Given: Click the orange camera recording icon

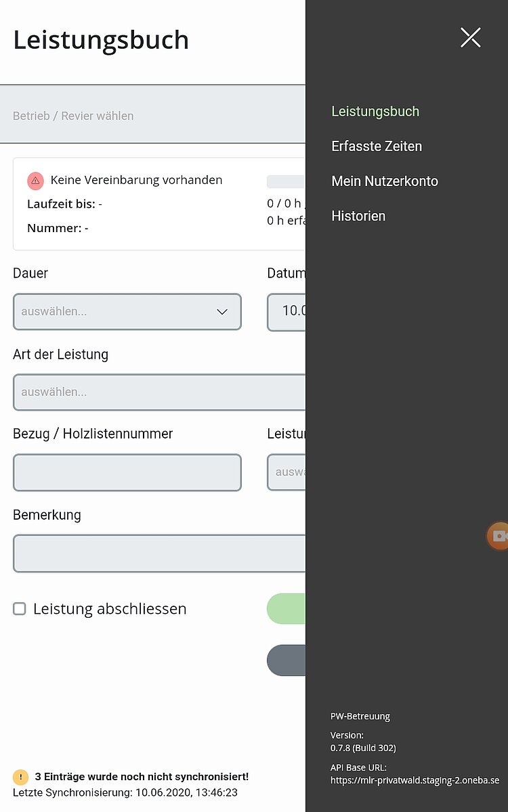Looking at the screenshot, I should click(x=499, y=536).
